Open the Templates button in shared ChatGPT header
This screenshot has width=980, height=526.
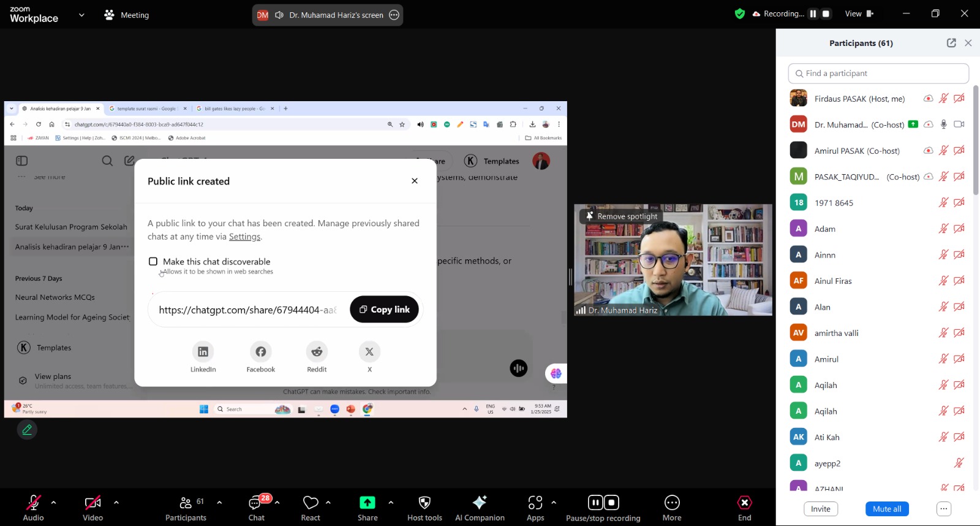point(492,161)
